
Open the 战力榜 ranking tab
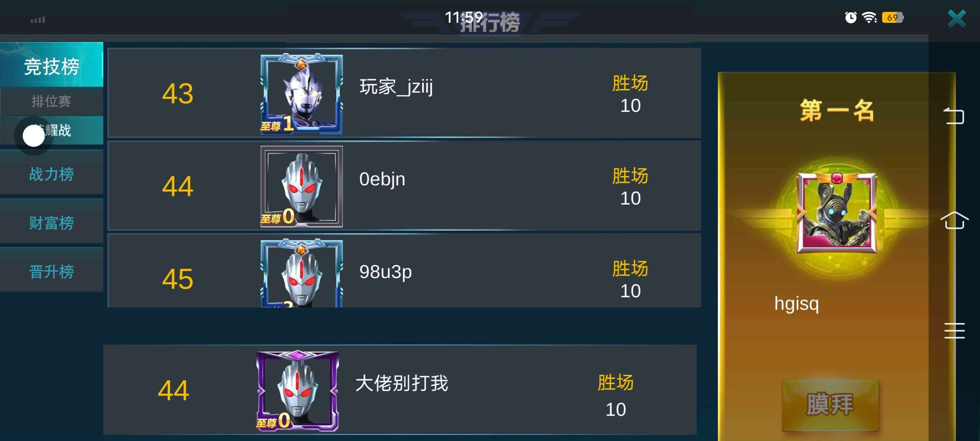tap(51, 173)
